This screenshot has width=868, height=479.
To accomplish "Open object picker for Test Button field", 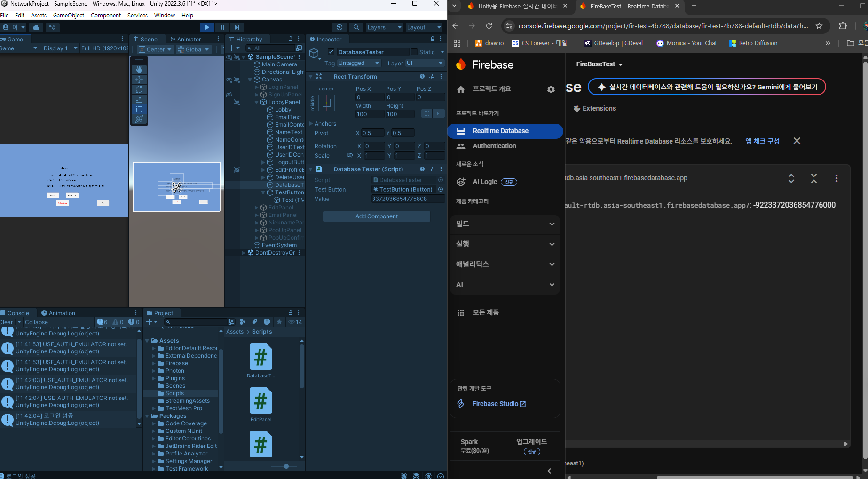I will [441, 189].
